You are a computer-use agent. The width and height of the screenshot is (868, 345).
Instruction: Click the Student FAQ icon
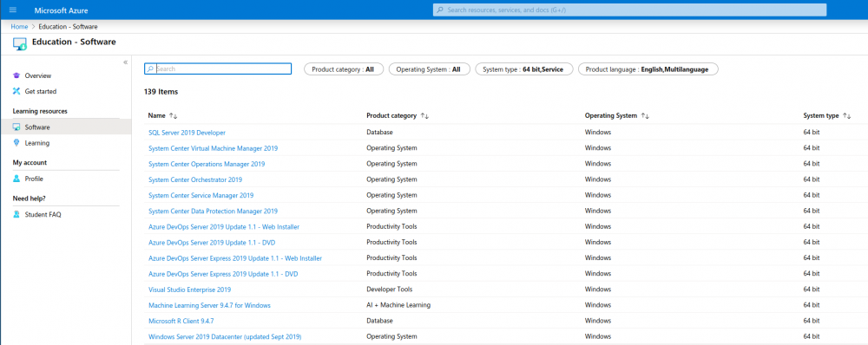(16, 214)
